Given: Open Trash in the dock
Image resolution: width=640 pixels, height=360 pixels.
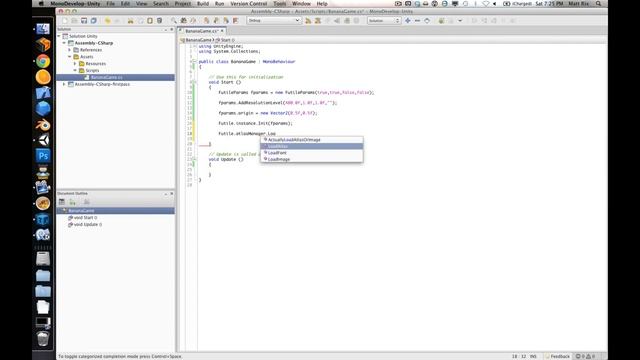Looking at the screenshot, I should tap(43, 338).
